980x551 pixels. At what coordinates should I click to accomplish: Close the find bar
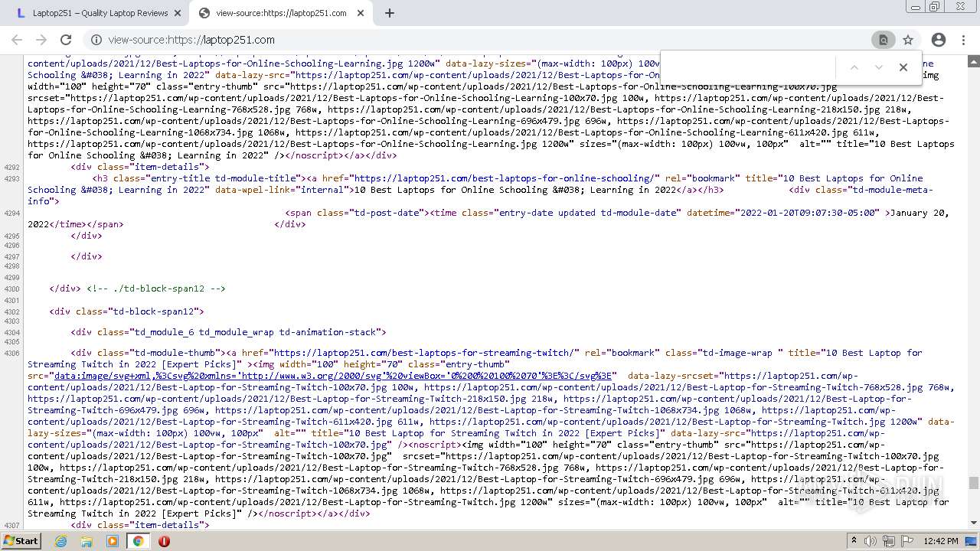pyautogui.click(x=903, y=67)
